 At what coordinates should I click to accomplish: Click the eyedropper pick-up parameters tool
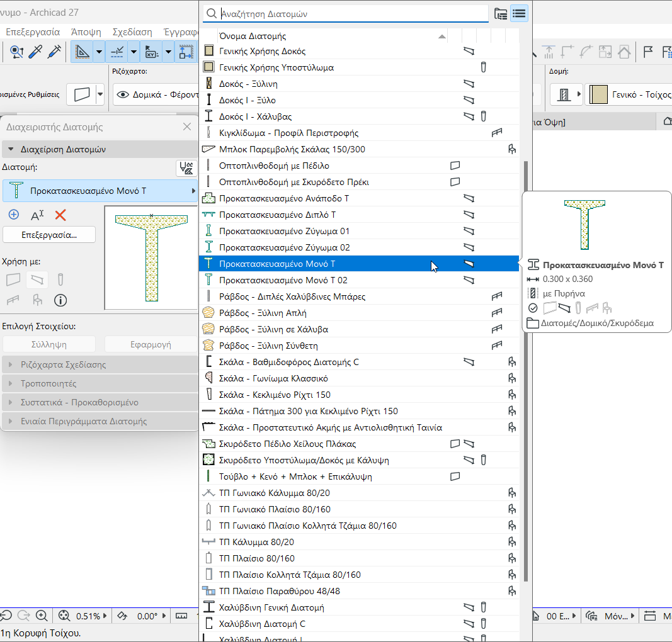[35, 52]
